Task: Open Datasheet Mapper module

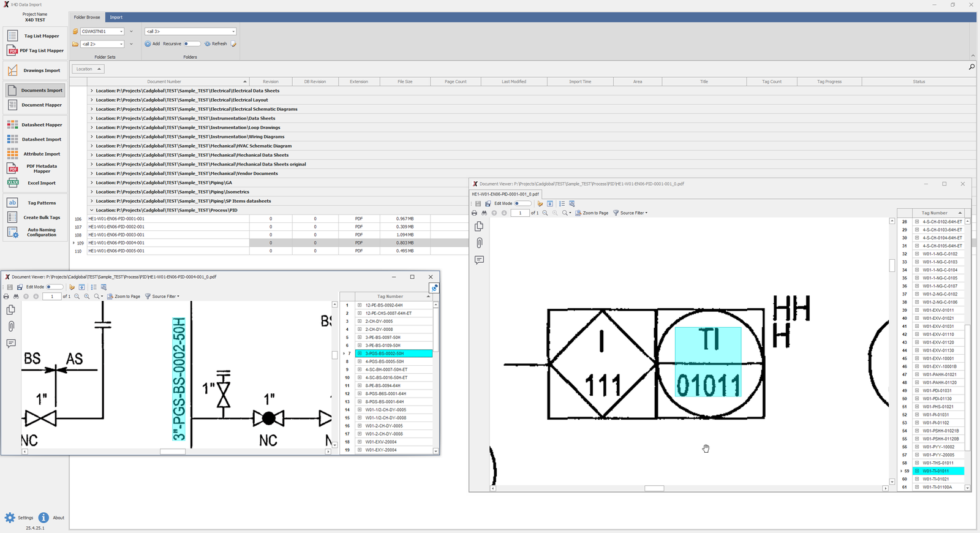Action: click(x=35, y=124)
